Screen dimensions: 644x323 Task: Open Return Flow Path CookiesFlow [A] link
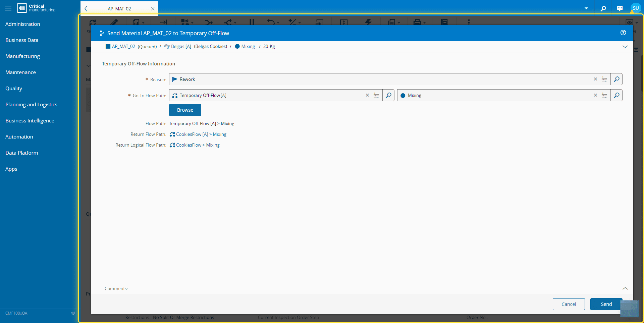point(201,134)
